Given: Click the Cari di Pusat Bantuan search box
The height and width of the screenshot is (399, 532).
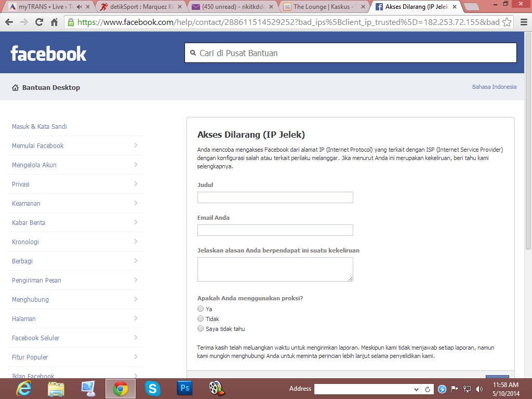Looking at the screenshot, I should pos(351,53).
